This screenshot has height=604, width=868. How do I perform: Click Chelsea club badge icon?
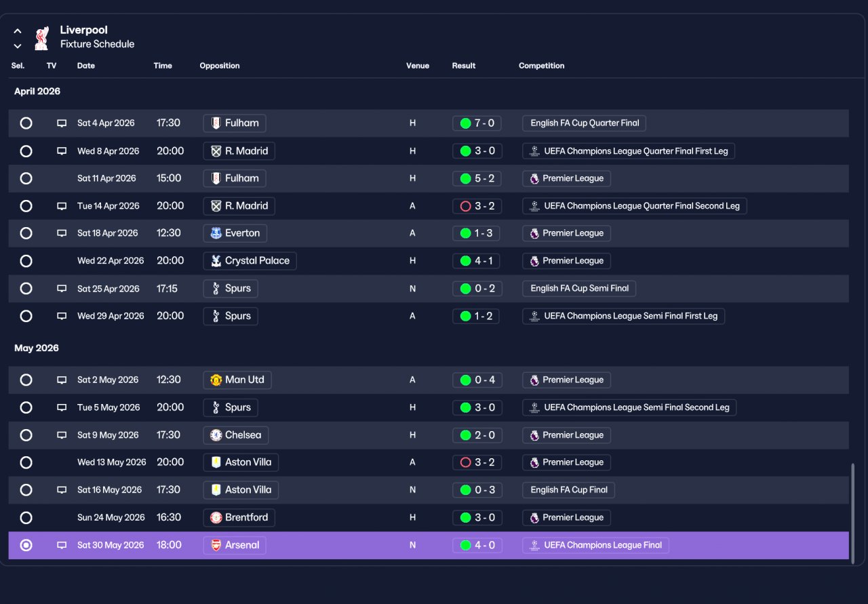pyautogui.click(x=216, y=435)
